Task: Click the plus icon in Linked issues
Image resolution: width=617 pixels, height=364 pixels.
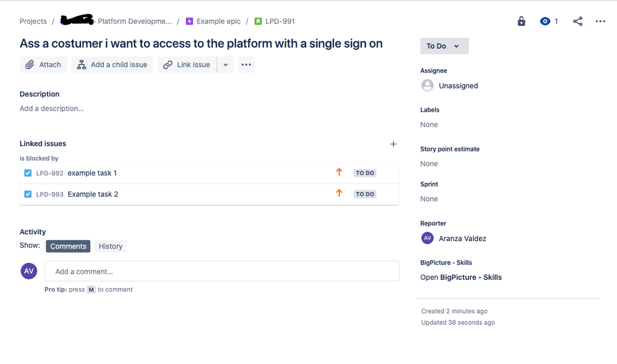Action: tap(393, 144)
